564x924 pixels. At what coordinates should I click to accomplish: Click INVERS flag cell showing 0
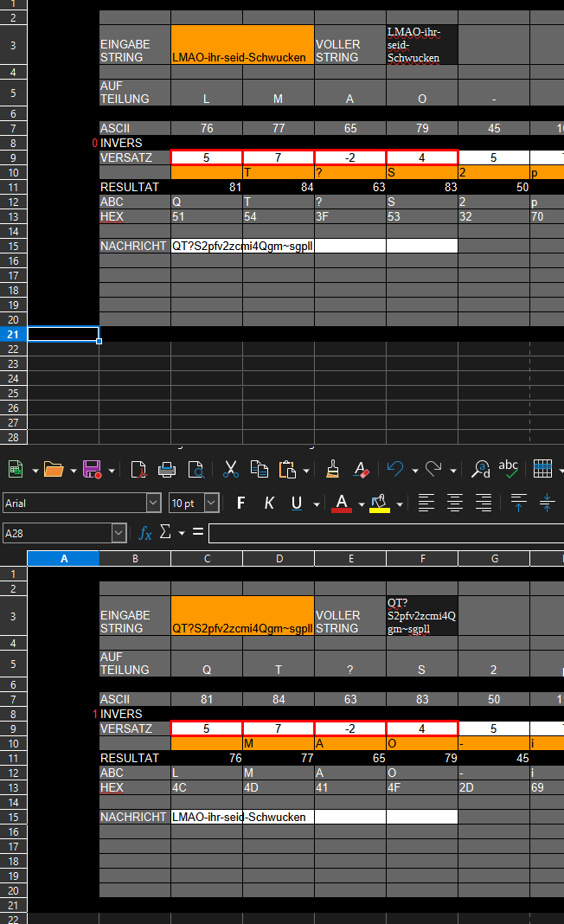(x=63, y=144)
